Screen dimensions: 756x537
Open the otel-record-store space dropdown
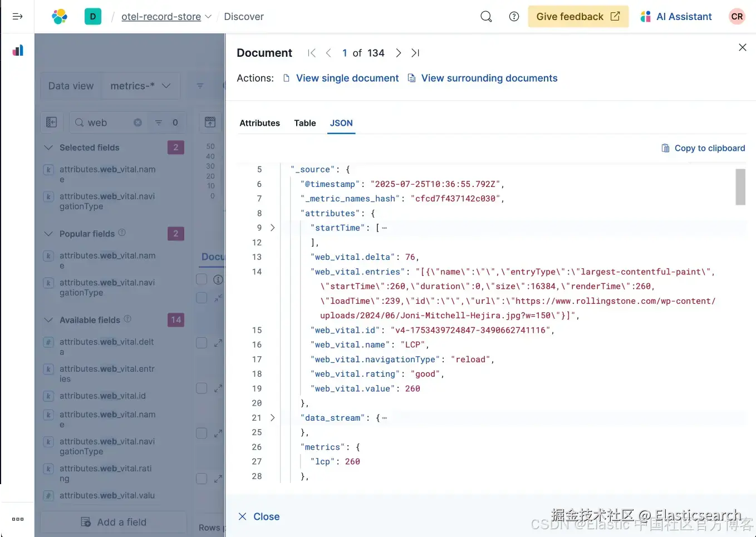(166, 17)
